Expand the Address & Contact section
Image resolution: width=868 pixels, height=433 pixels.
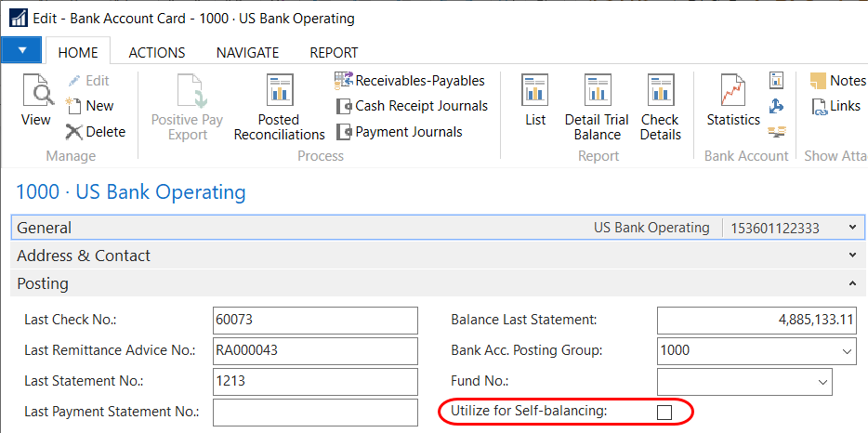852,256
